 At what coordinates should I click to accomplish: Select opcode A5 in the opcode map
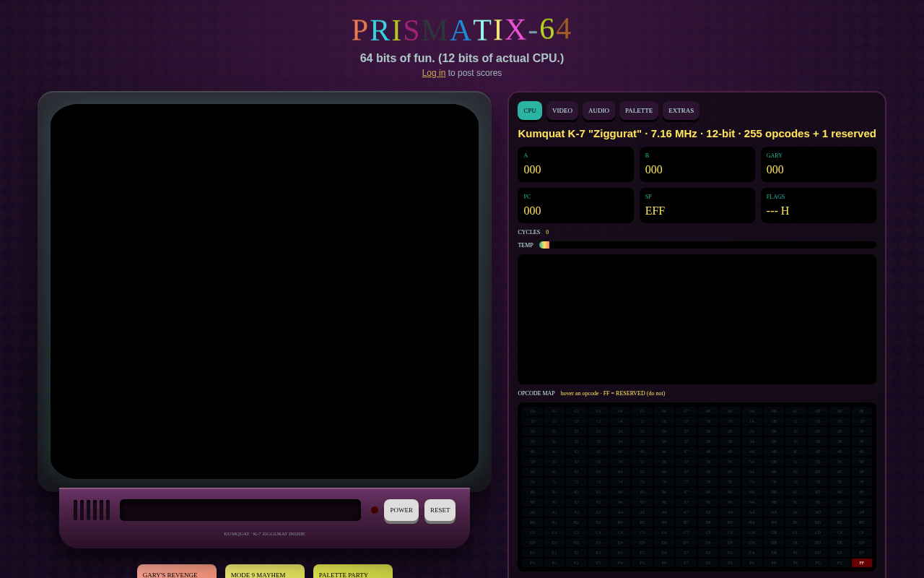(642, 512)
